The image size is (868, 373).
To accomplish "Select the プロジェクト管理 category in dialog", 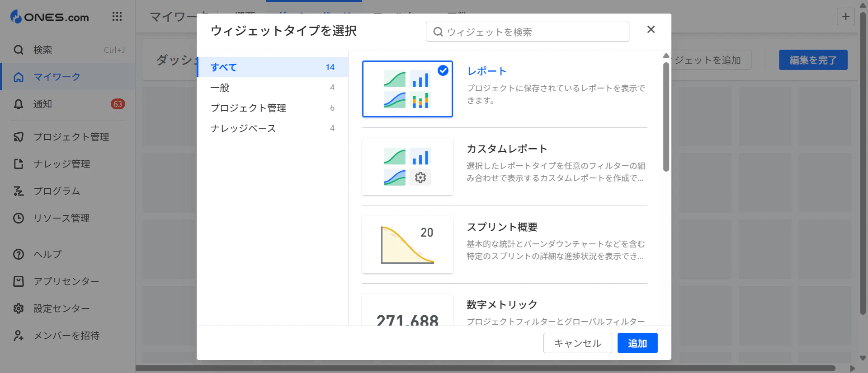I will [273, 108].
